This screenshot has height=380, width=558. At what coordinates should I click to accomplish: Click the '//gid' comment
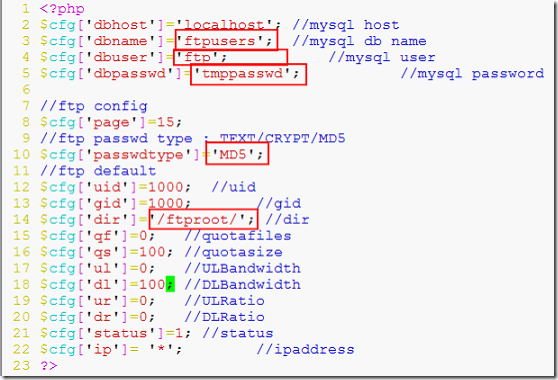click(x=278, y=204)
